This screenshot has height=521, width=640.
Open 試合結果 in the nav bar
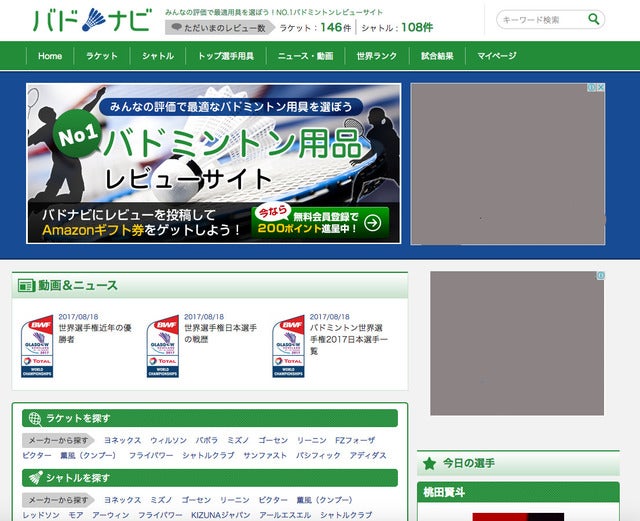[437, 56]
